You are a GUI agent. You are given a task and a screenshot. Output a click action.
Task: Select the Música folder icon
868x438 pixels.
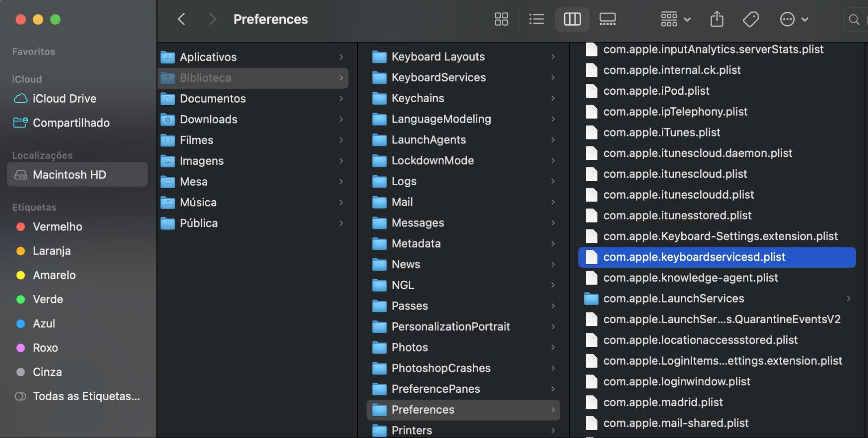pos(168,202)
